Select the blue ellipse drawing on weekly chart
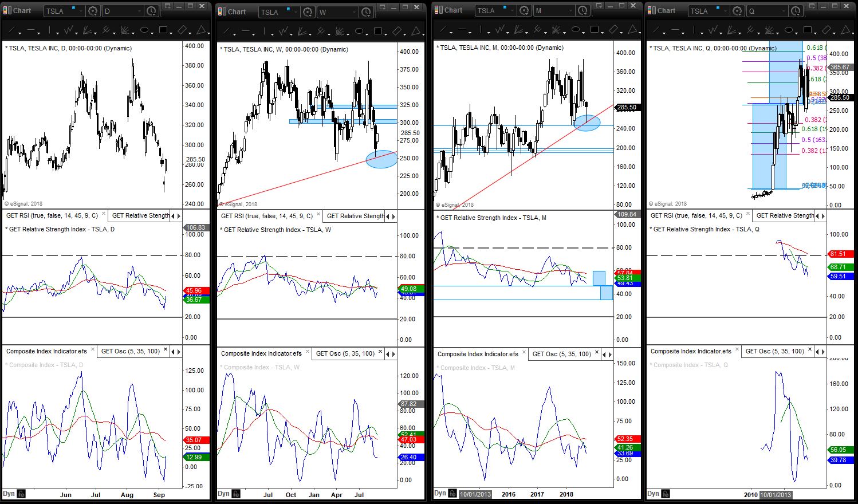858x504 pixels. coord(381,159)
